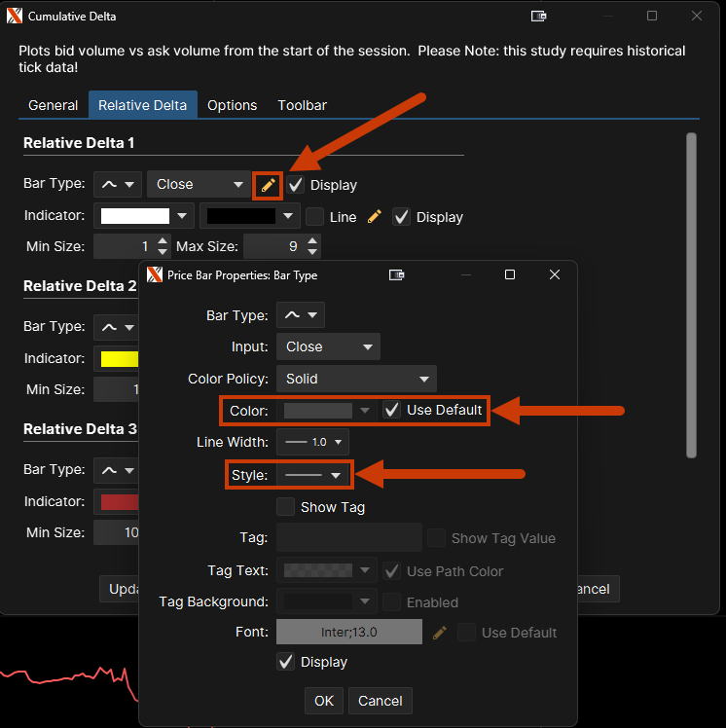Toggle the Use Default color checkbox

click(392, 411)
